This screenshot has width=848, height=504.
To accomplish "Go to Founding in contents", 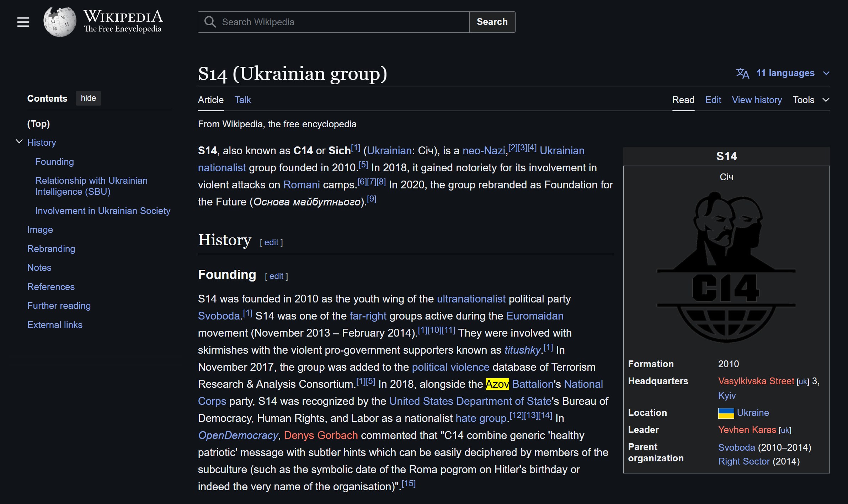I will click(x=54, y=162).
